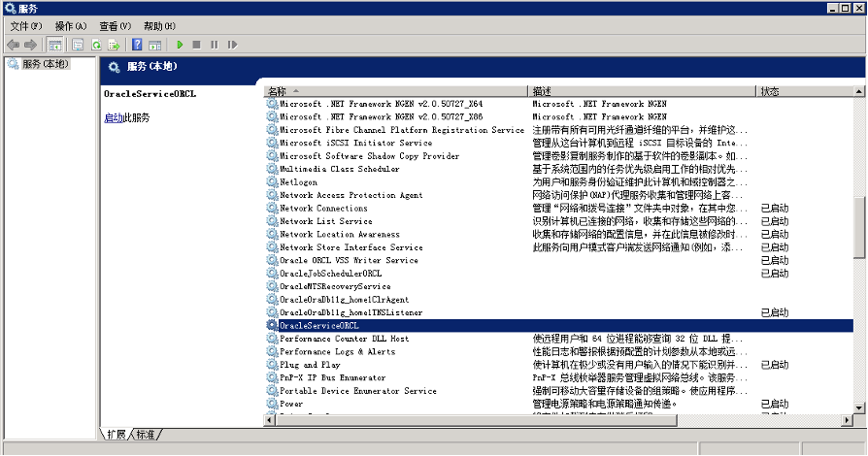Select Performance Counter DLL Host service
Image resolution: width=868 pixels, height=456 pixels.
[559, 339]
